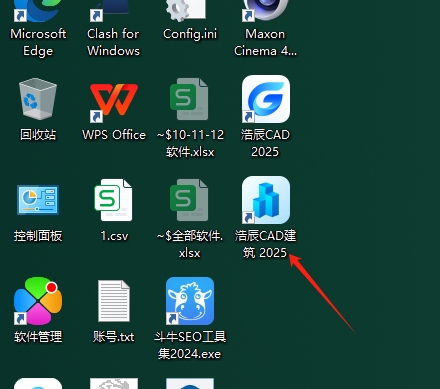
Task: Select the ~$全部软件.xlsx file icon
Action: pyautogui.click(x=189, y=200)
